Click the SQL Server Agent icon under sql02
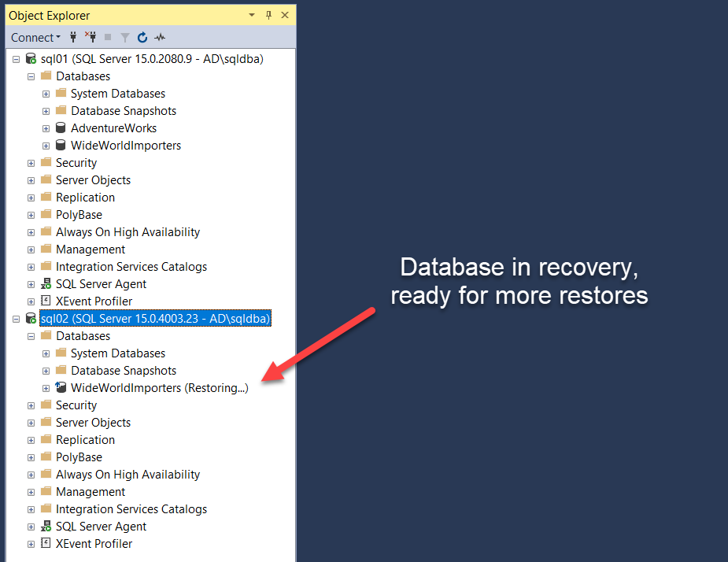The image size is (728, 562). [46, 527]
